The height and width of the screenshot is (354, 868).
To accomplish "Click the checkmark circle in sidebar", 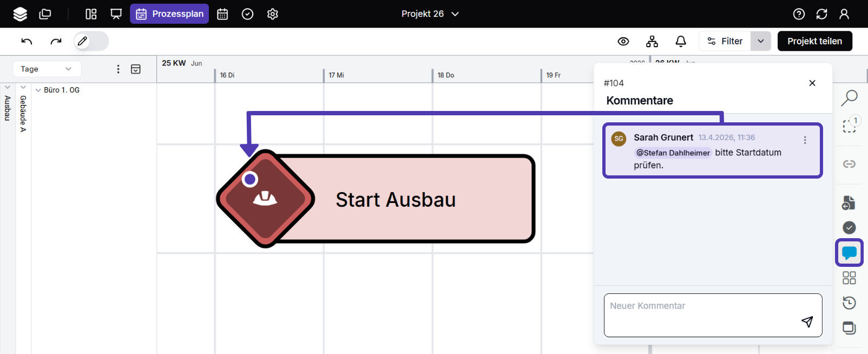I will 849,228.
